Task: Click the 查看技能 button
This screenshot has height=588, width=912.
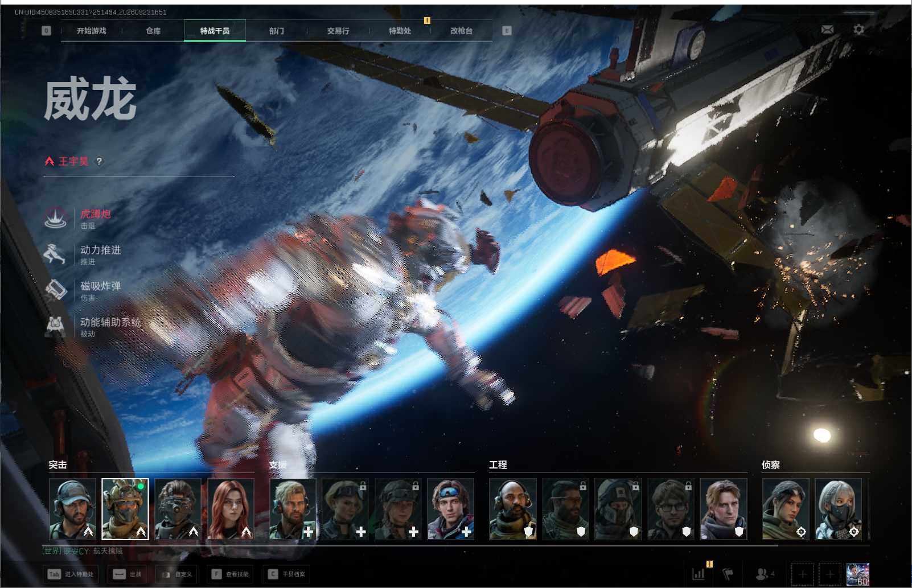Action: click(230, 574)
